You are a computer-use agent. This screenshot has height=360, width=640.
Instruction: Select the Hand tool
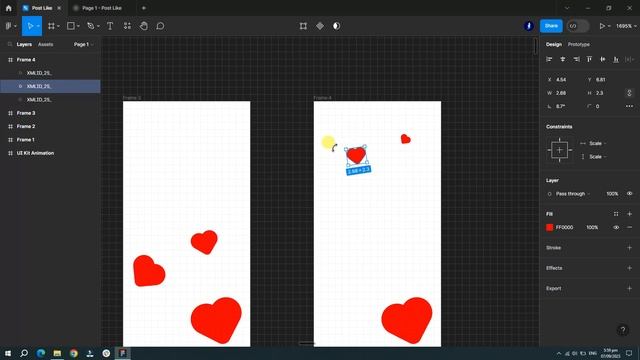pyautogui.click(x=144, y=26)
